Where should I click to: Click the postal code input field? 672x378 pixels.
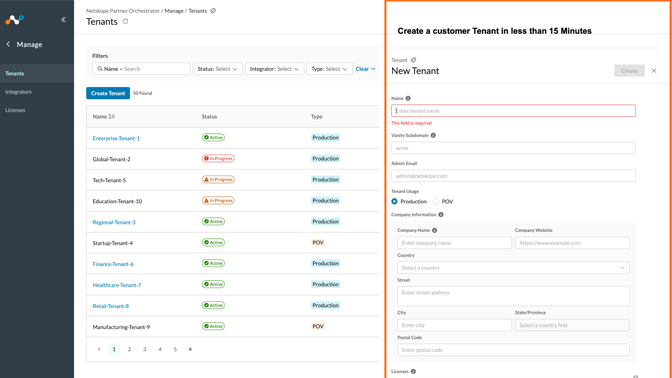click(513, 350)
